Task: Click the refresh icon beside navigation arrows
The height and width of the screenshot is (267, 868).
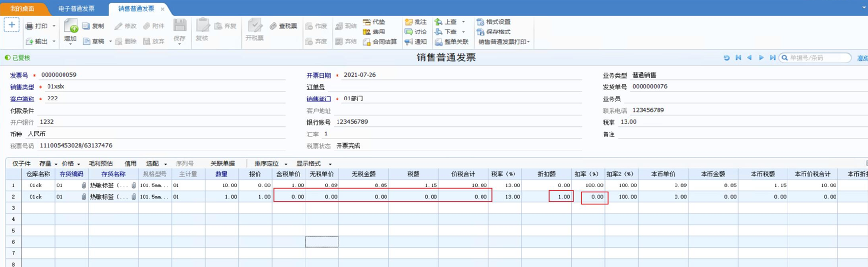Action: click(726, 58)
